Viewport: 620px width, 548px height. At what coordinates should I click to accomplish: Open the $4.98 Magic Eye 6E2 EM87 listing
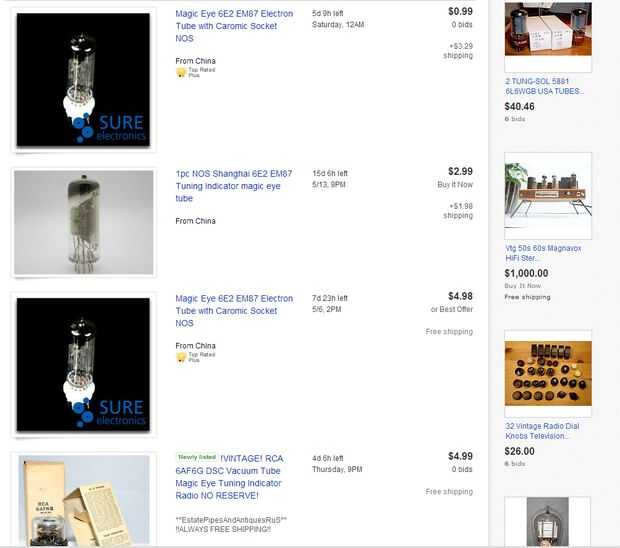[234, 311]
